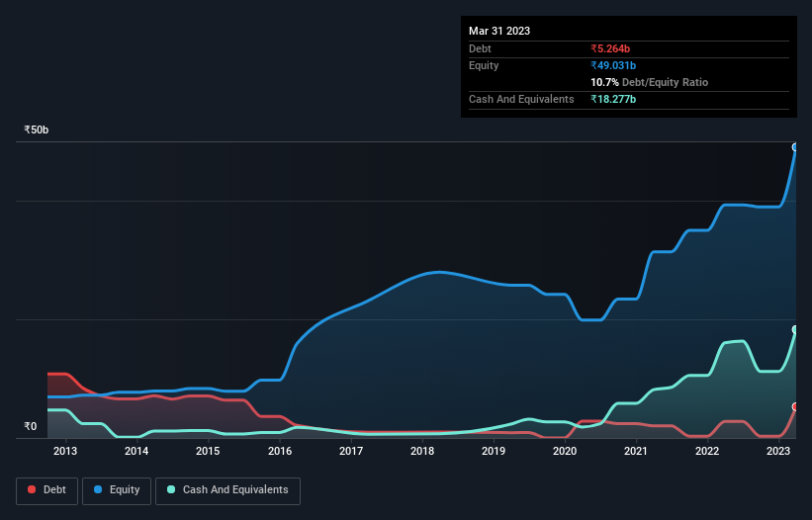Click the blue Equity legend dot
This screenshot has width=812, height=520.
pos(98,489)
